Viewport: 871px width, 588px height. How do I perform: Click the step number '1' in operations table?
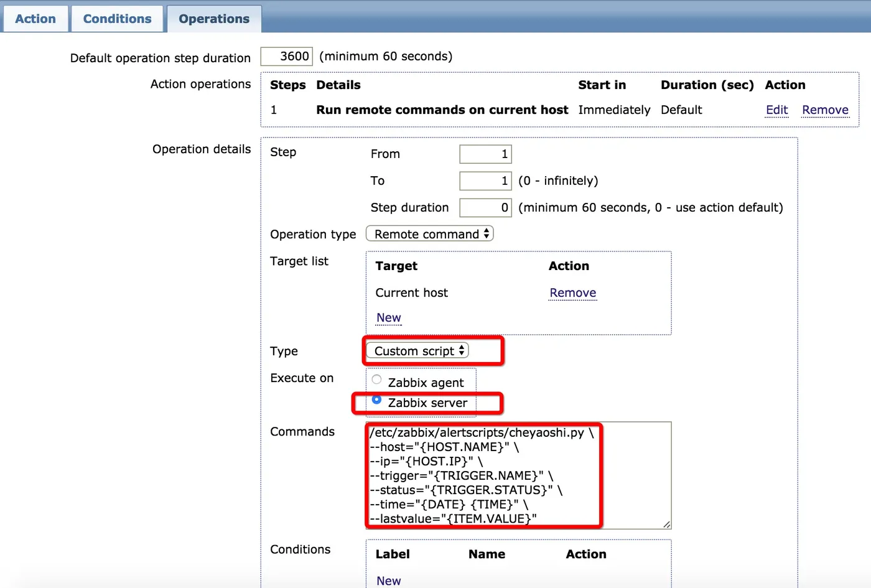[x=274, y=110]
